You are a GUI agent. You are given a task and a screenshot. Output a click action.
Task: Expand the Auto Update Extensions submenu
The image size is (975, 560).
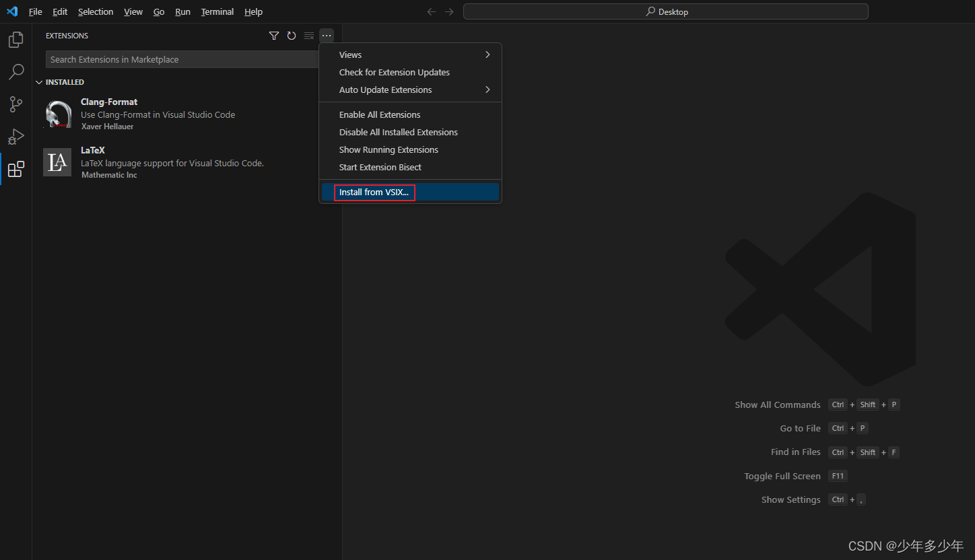(x=410, y=90)
